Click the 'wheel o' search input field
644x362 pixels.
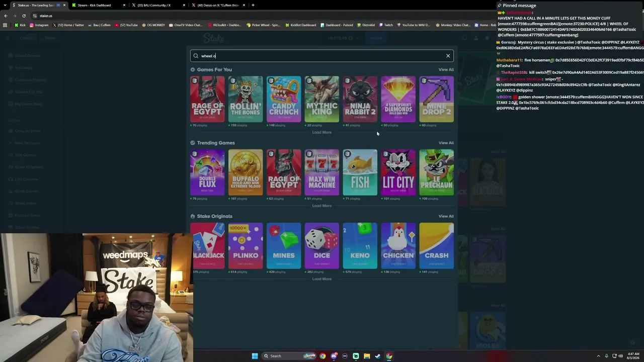pos(322,56)
